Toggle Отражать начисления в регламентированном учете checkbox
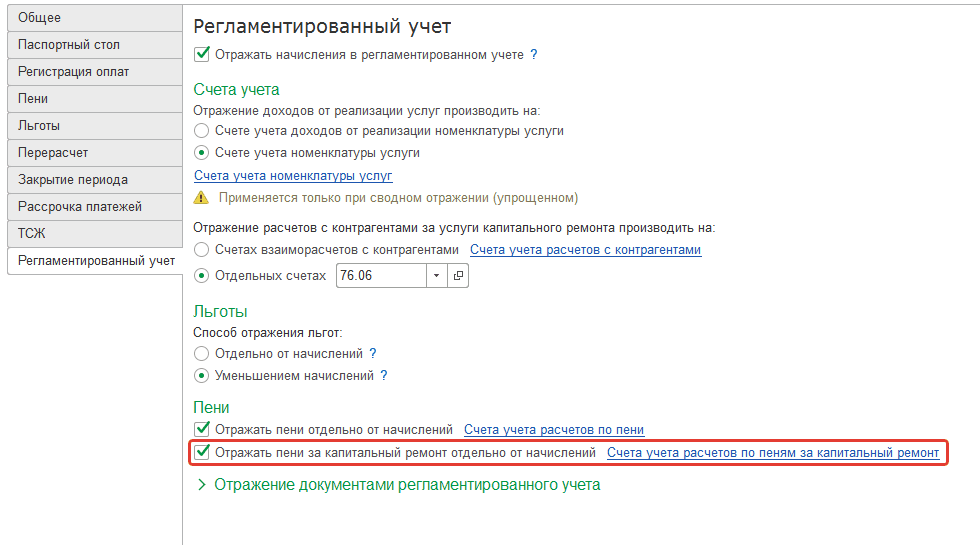 coord(201,54)
